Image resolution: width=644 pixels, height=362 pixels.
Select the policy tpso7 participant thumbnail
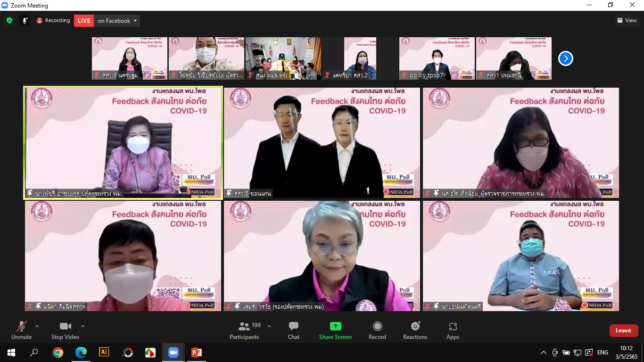tap(437, 58)
